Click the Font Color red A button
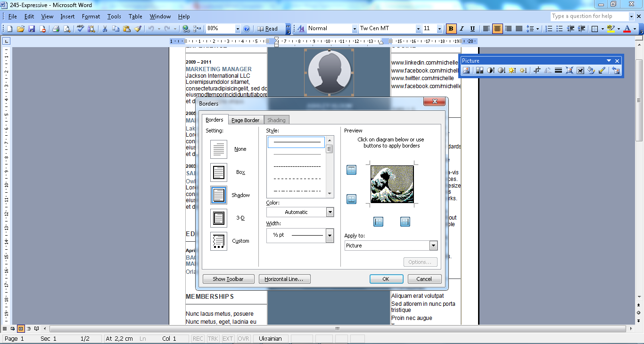Screen dimensions: 644x344 pos(627,29)
